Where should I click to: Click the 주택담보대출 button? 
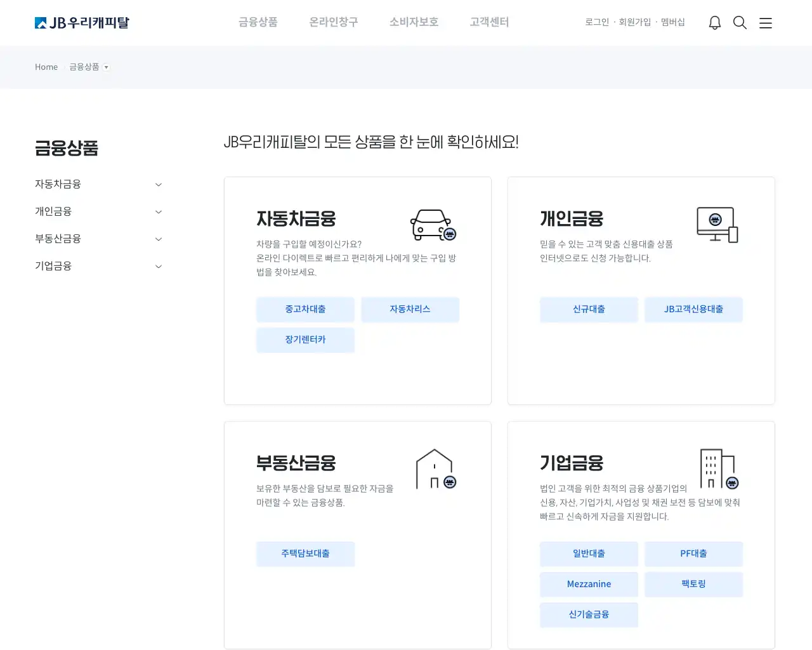click(x=305, y=554)
